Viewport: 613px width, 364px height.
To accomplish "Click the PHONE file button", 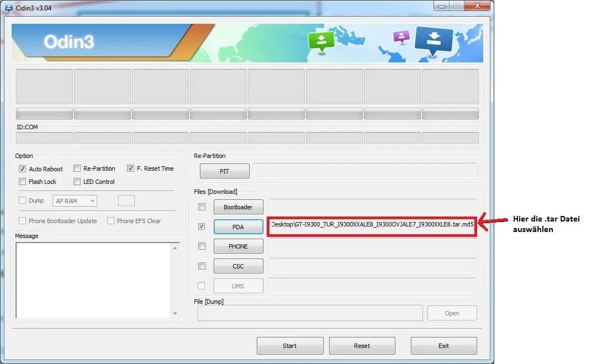I will [238, 246].
